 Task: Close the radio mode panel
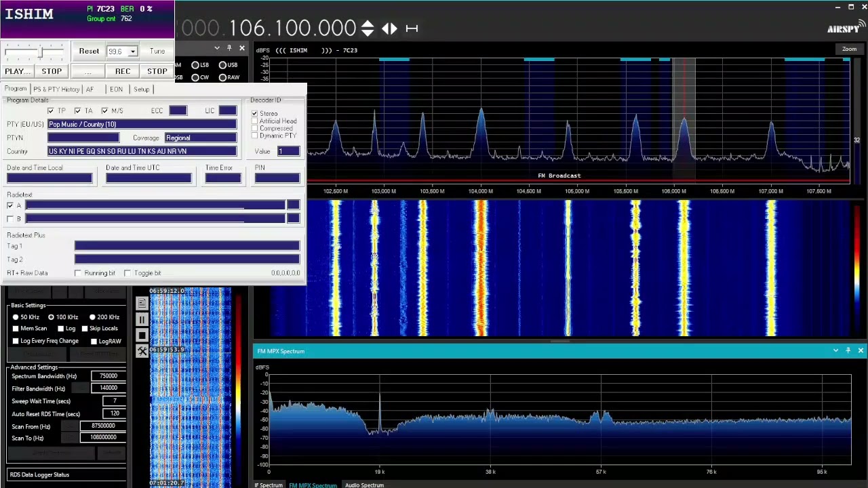tap(241, 48)
